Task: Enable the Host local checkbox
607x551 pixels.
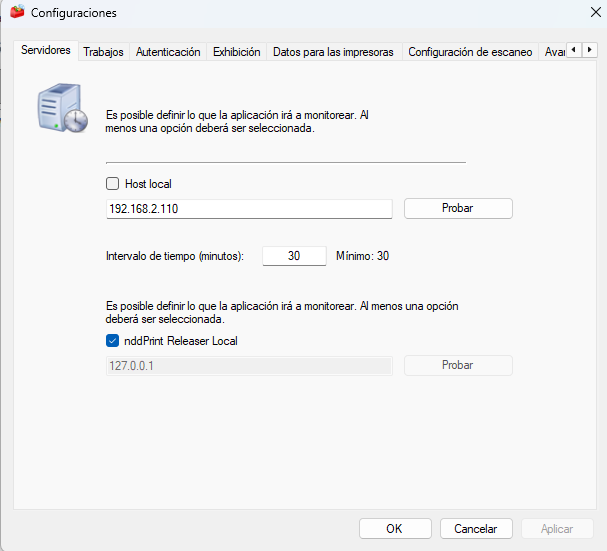Action: [x=112, y=184]
